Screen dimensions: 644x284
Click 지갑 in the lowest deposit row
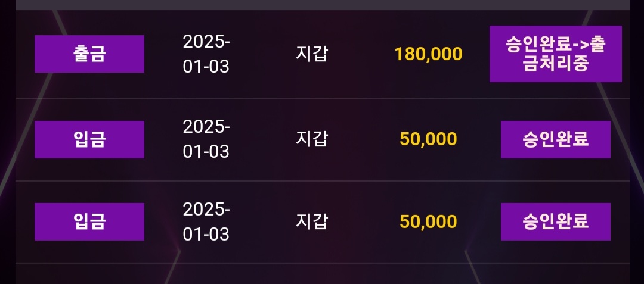coord(312,221)
